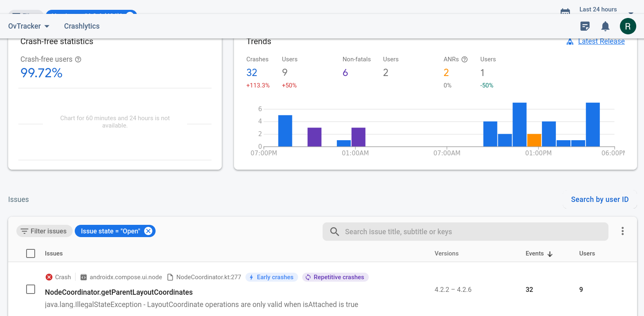Open the release notes icon in header

click(x=585, y=26)
